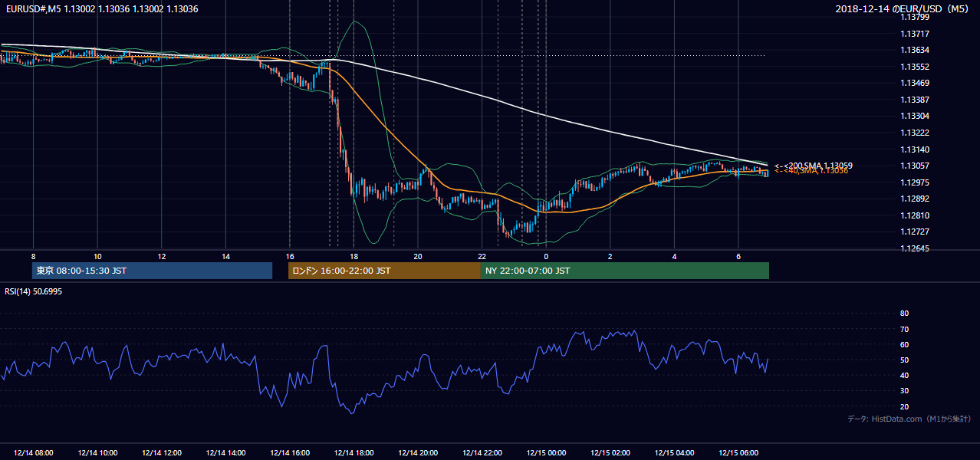The width and height of the screenshot is (980, 460).
Task: Click the 12/14 22:00 bottom time label
Action: click(482, 453)
